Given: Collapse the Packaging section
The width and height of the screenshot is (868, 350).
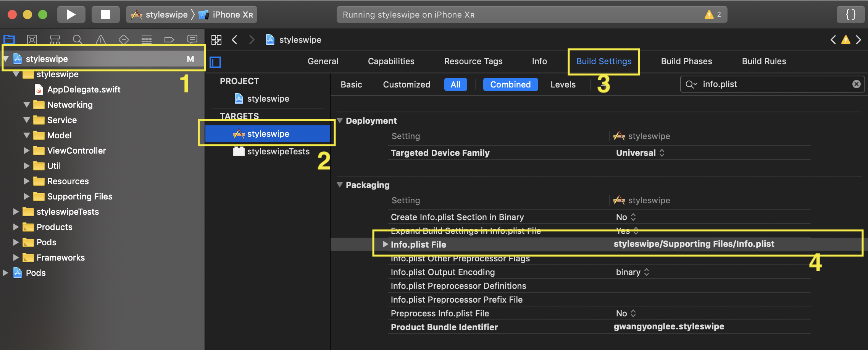Looking at the screenshot, I should click(340, 185).
